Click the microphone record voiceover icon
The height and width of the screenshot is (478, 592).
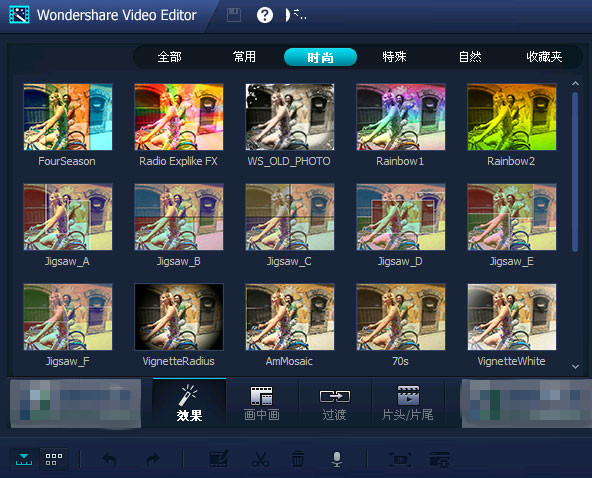click(337, 459)
